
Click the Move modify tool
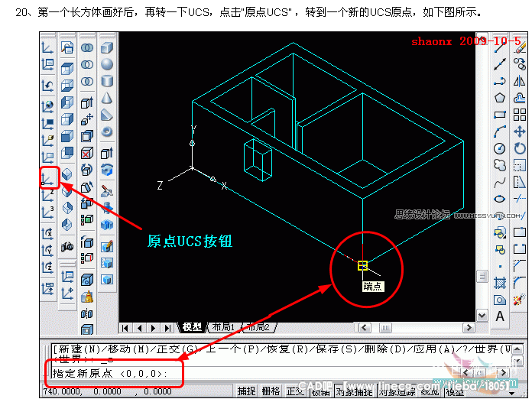tap(520, 131)
